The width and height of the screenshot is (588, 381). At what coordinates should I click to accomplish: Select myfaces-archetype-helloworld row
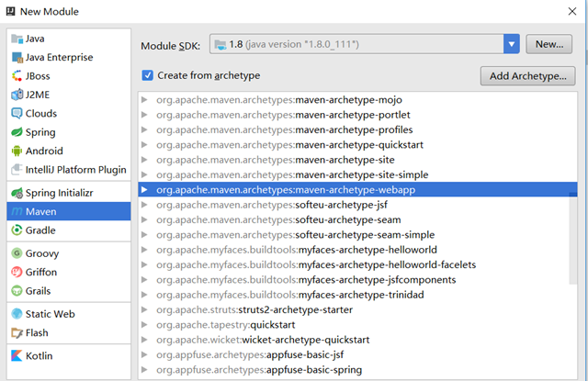[357, 250]
